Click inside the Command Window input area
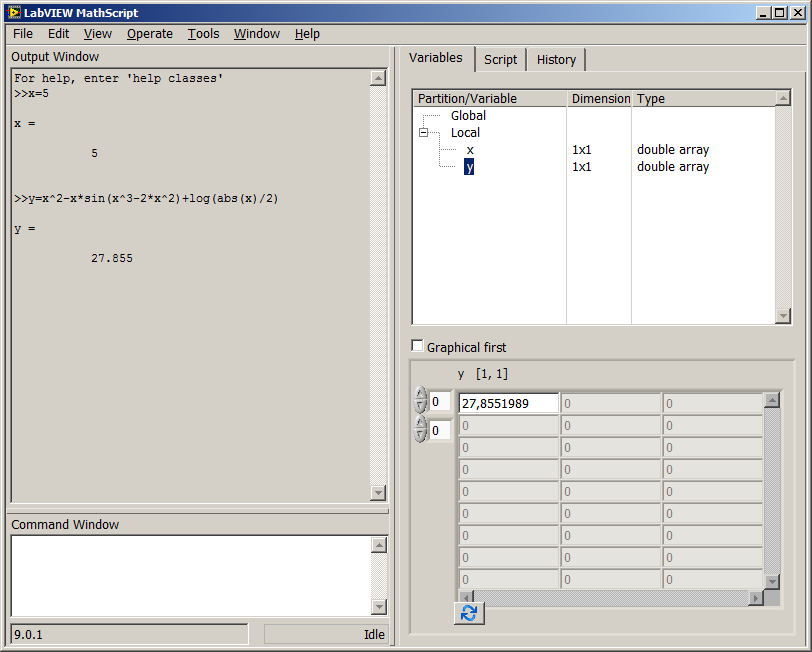This screenshot has width=812, height=652. (x=191, y=575)
